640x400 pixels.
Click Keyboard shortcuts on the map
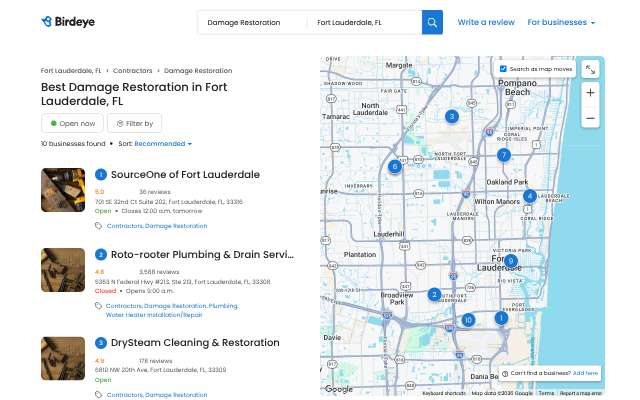pyautogui.click(x=444, y=393)
